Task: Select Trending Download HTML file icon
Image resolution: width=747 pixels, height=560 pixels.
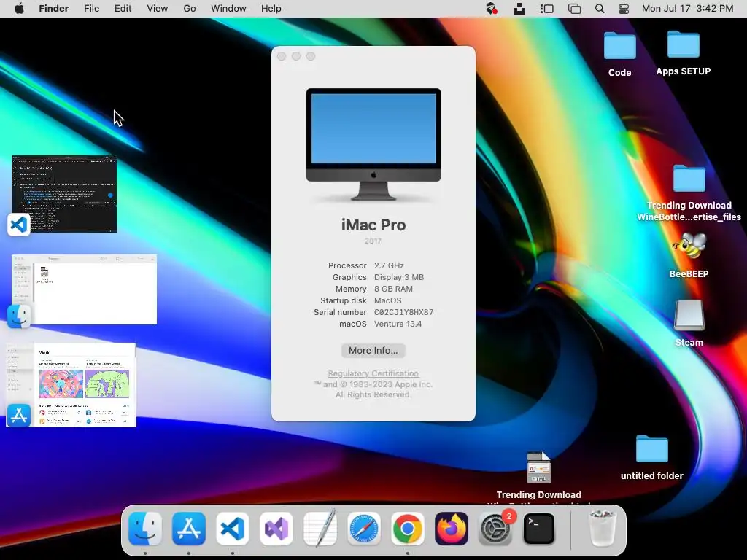Action: click(539, 467)
